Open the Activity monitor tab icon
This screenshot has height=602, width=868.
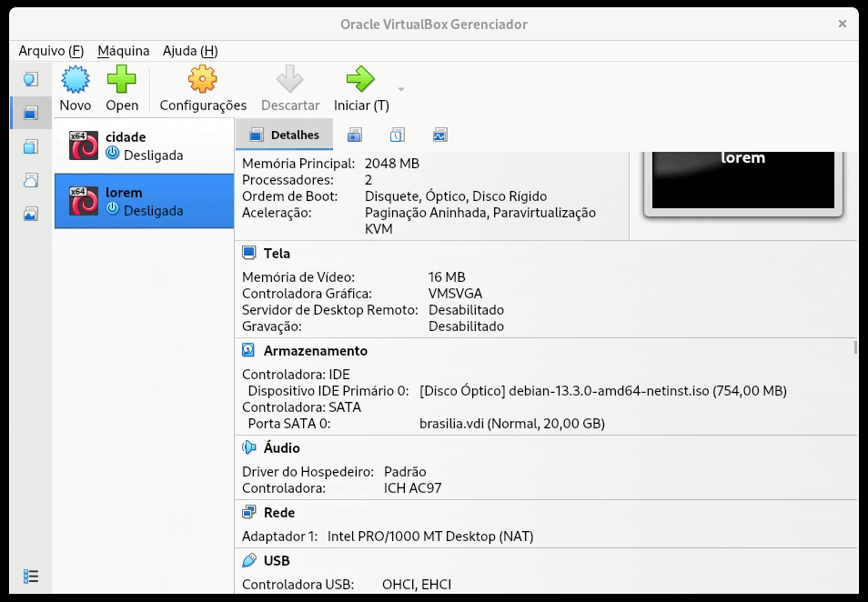[x=440, y=134]
